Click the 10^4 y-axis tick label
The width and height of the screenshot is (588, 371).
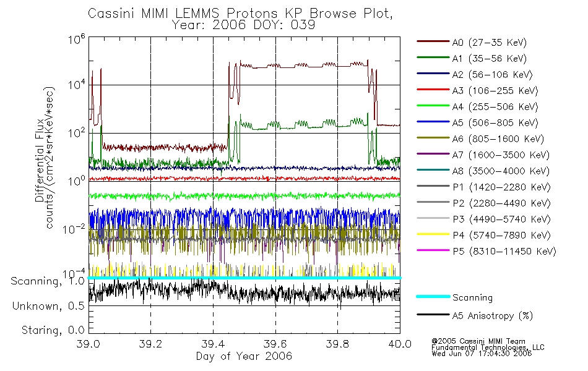[x=77, y=85]
